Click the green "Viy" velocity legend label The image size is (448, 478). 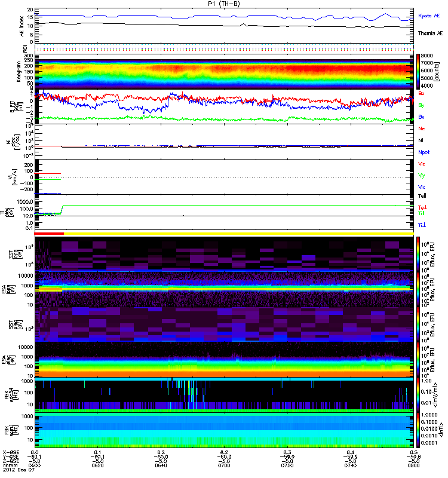tap(421, 176)
